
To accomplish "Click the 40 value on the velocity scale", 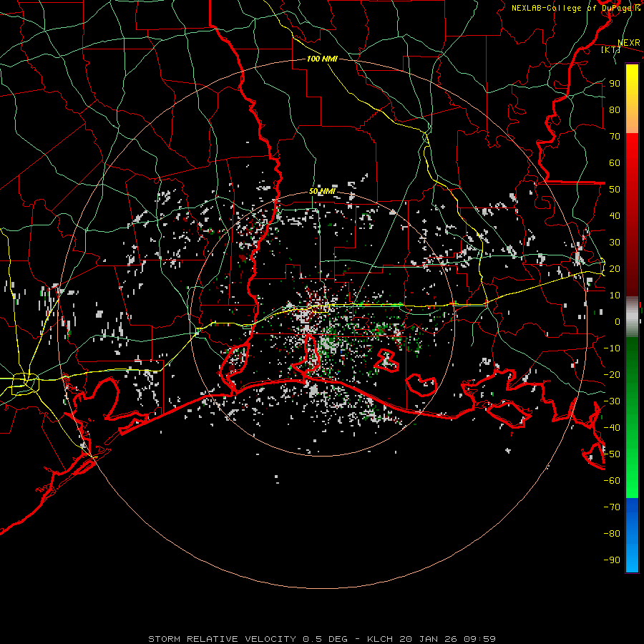I will point(615,215).
